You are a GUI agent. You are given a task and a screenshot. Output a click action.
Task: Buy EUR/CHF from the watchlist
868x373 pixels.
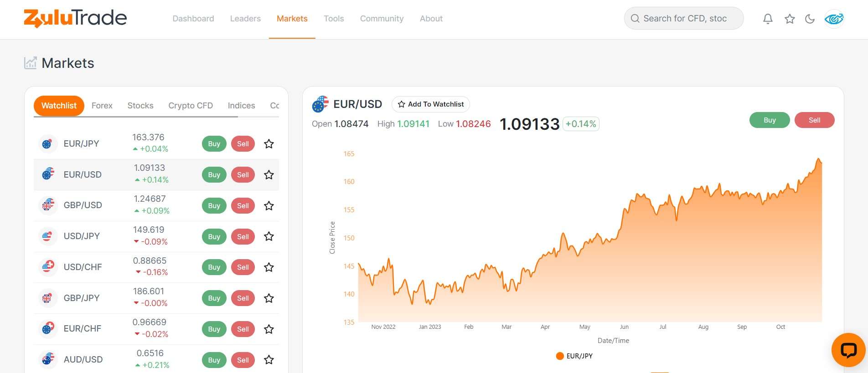pyautogui.click(x=214, y=329)
